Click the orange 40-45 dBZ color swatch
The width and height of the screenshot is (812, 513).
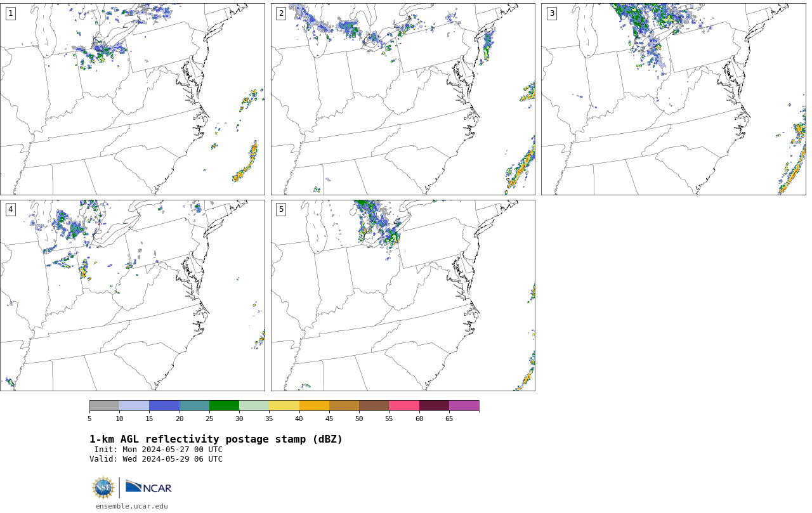point(314,406)
